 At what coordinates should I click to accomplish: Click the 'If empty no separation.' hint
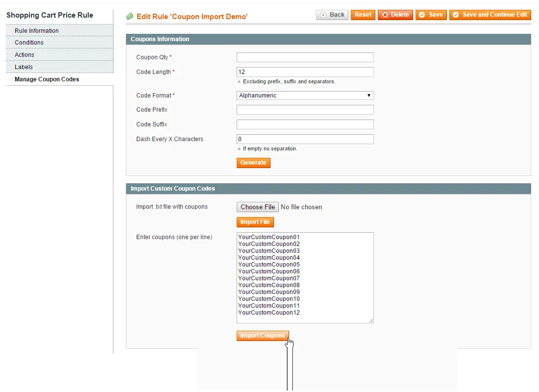270,148
